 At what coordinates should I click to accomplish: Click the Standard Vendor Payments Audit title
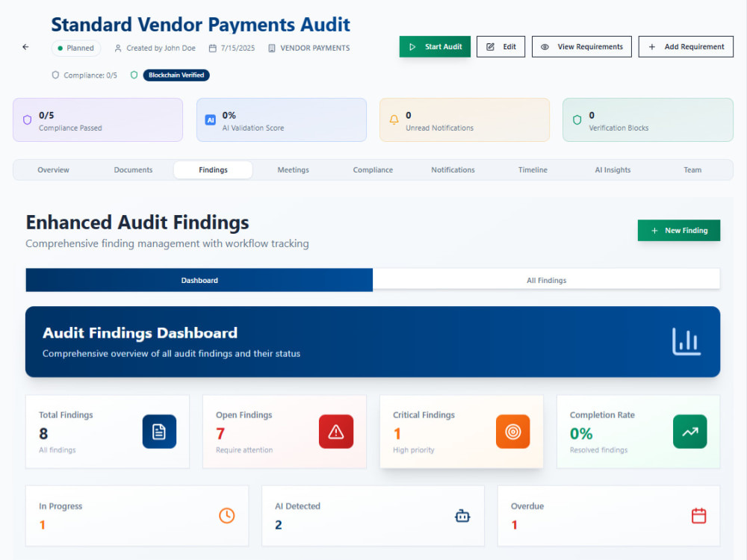(x=200, y=25)
